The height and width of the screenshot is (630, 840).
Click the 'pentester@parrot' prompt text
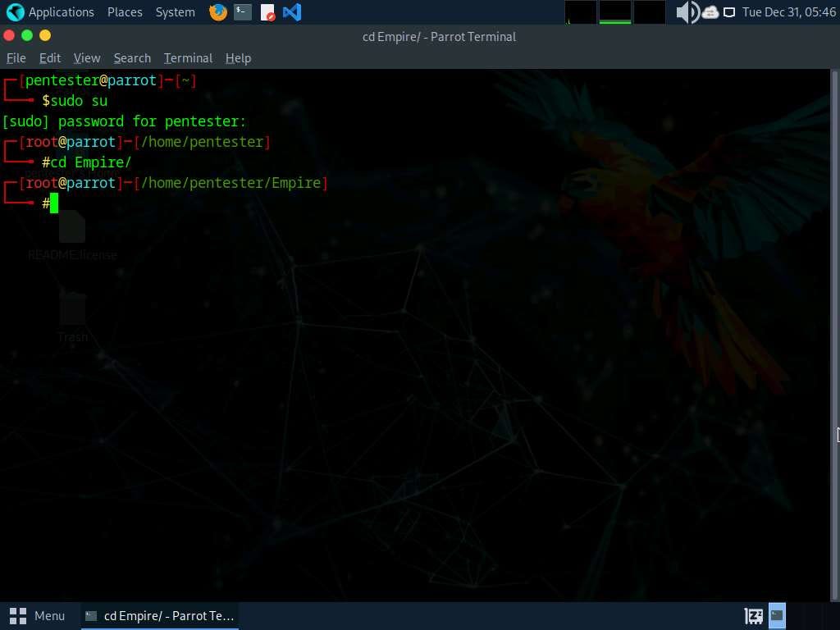pos(90,80)
